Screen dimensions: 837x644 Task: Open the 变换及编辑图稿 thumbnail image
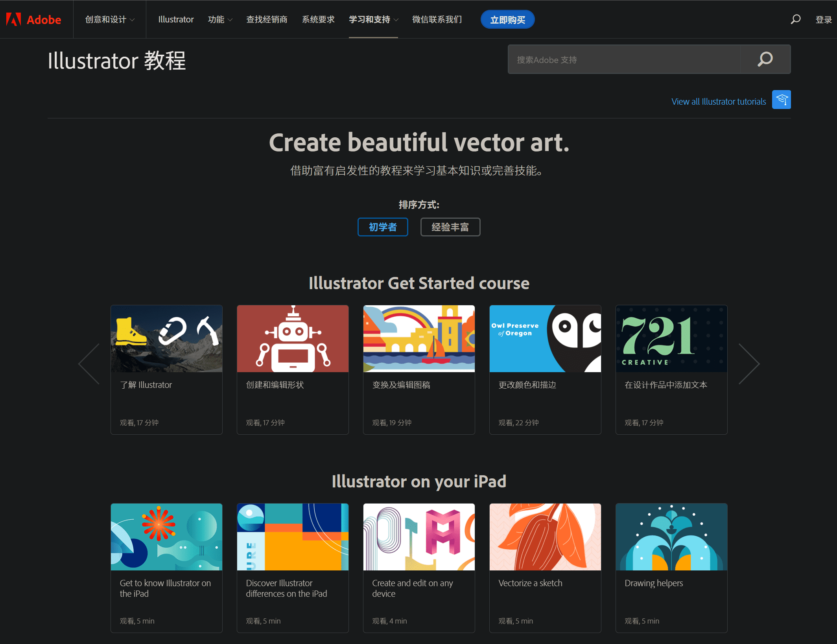click(x=419, y=339)
